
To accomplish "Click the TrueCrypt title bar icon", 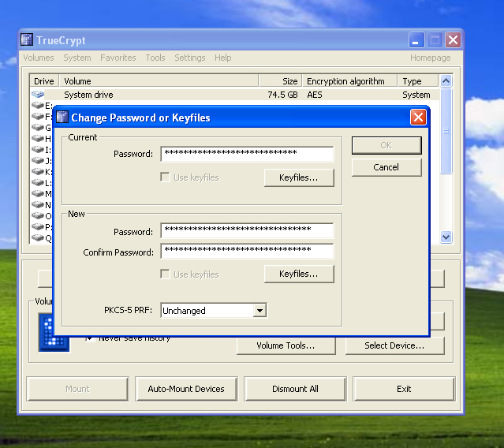I will pyautogui.click(x=27, y=40).
